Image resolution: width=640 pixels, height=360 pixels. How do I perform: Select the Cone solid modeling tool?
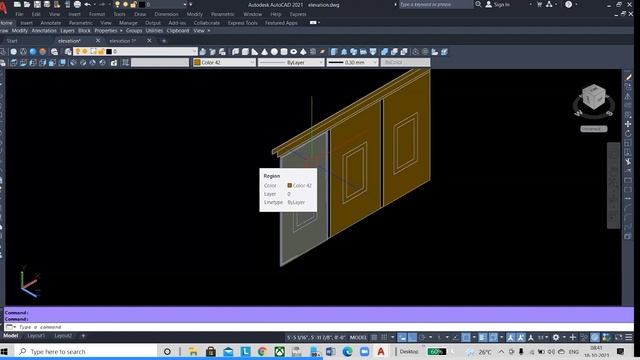click(264, 52)
